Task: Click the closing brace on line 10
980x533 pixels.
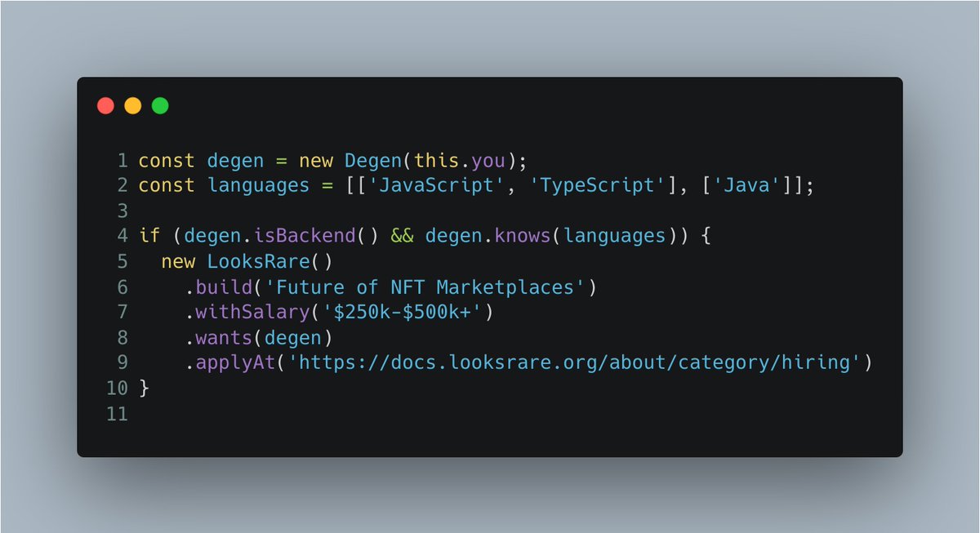Action: pos(145,388)
